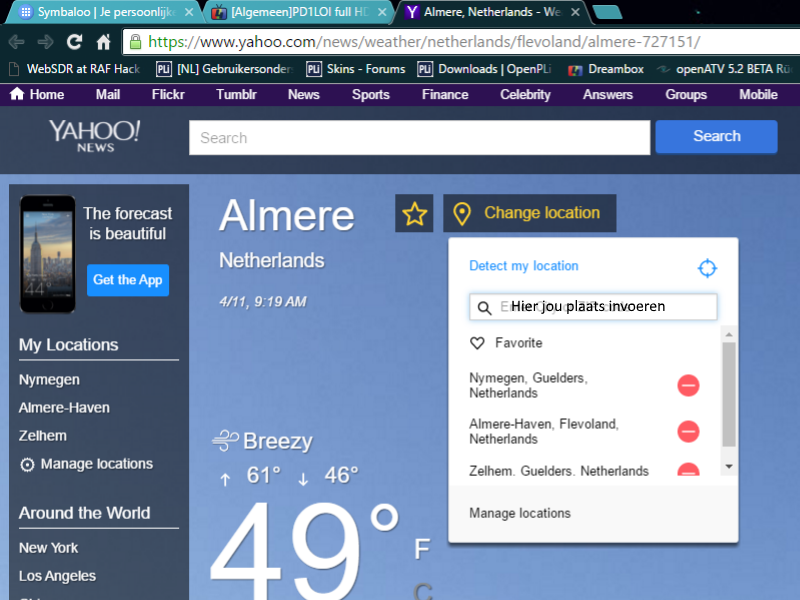The height and width of the screenshot is (600, 800).
Task: Open the WebSDR at RAF Hack bookmark
Action: (x=76, y=69)
